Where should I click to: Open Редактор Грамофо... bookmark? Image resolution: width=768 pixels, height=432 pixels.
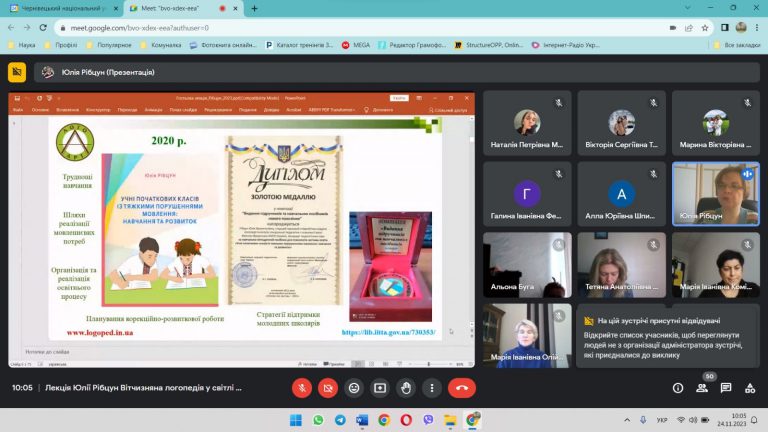pos(412,45)
